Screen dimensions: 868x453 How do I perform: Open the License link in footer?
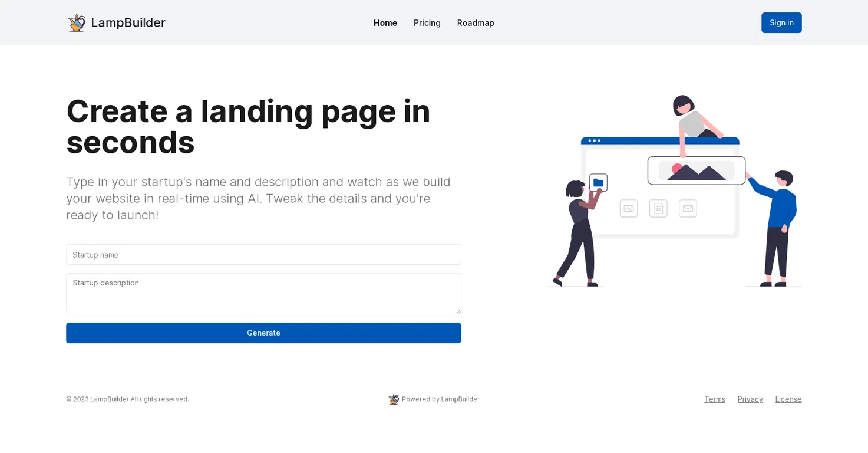tap(788, 399)
